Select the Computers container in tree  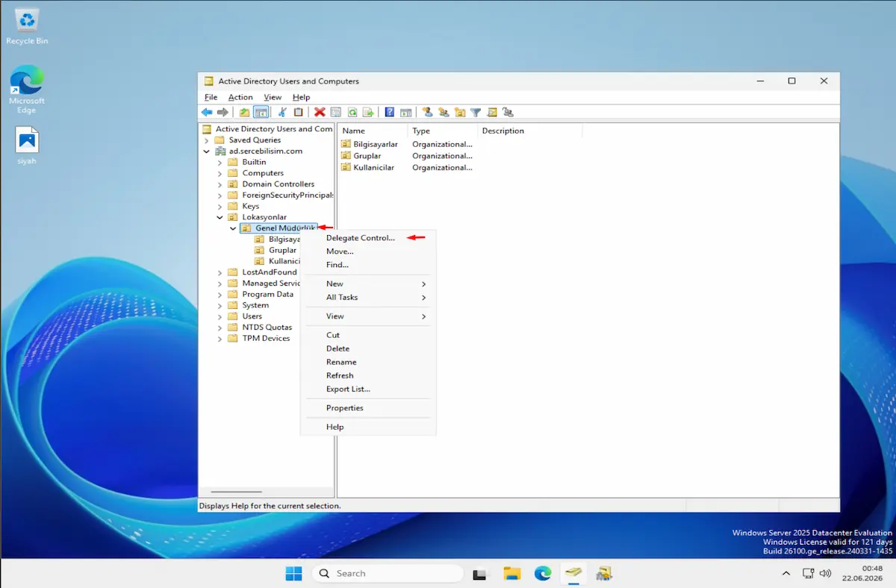263,173
